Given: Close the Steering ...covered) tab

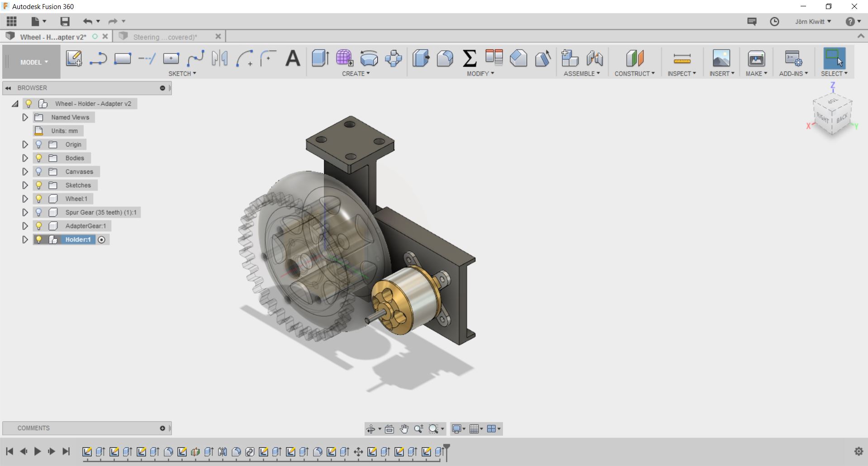Looking at the screenshot, I should [218, 37].
